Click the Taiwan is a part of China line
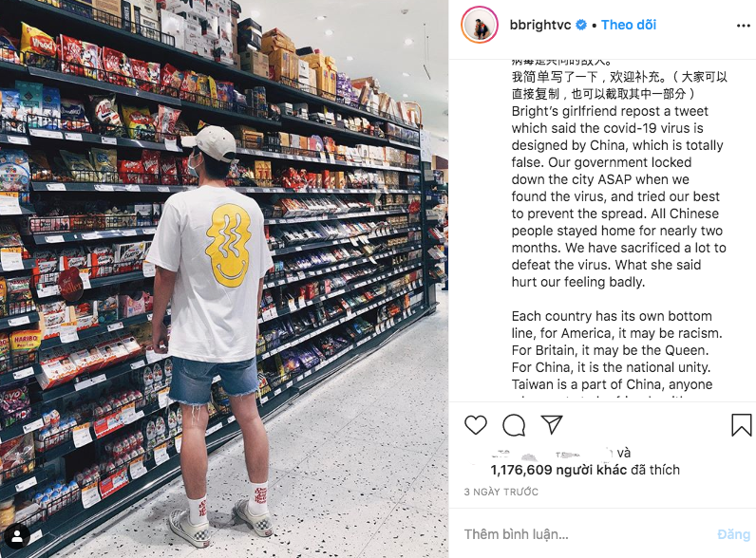 click(612, 384)
